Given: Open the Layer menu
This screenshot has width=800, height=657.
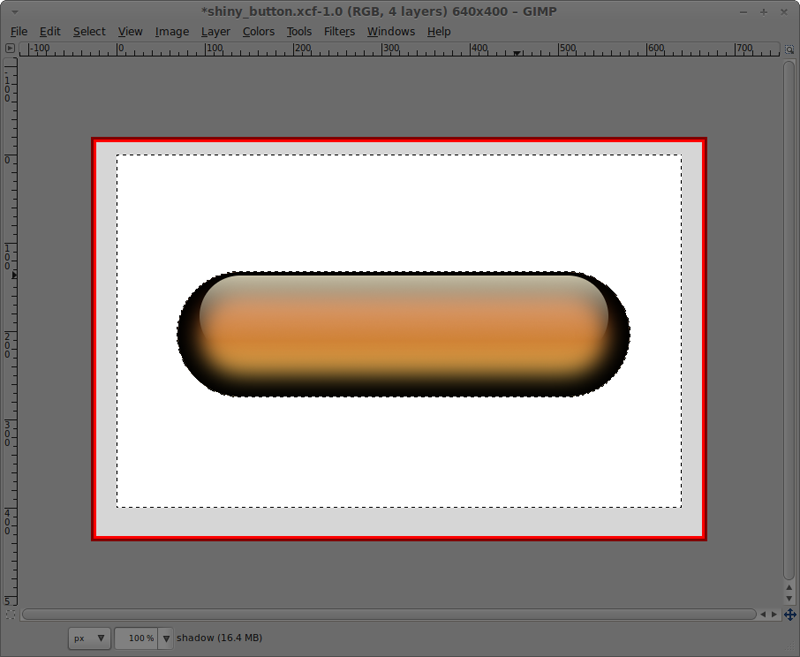Looking at the screenshot, I should point(216,31).
